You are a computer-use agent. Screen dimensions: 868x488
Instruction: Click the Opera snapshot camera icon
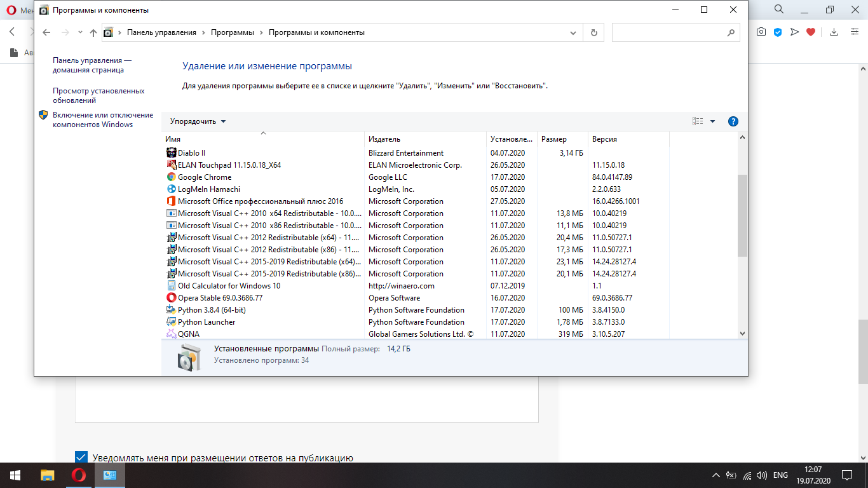761,32
